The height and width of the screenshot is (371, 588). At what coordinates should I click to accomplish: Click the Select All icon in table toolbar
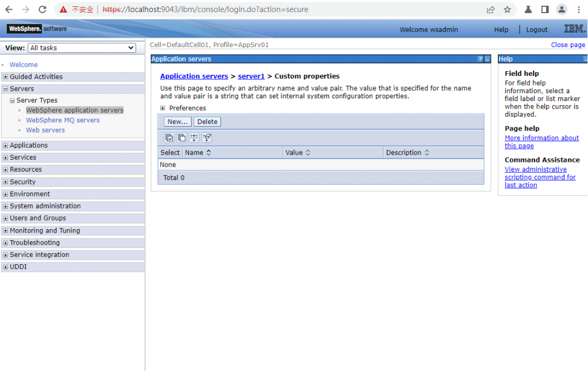[169, 138]
